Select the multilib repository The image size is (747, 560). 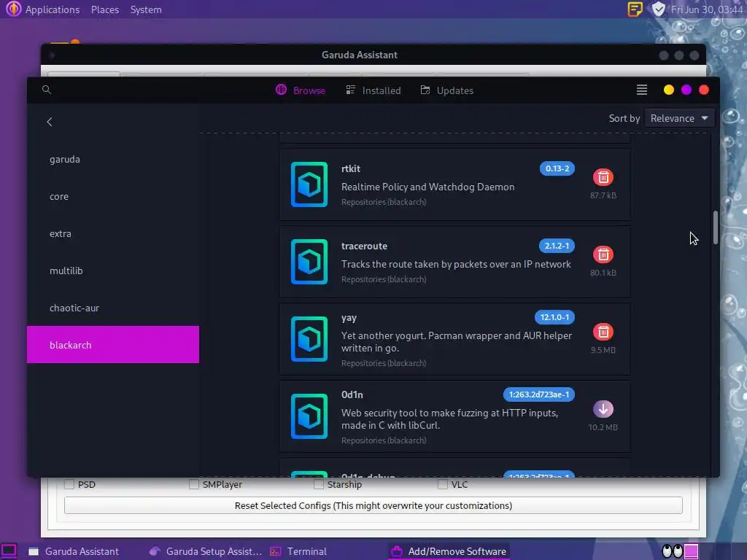(x=113, y=271)
